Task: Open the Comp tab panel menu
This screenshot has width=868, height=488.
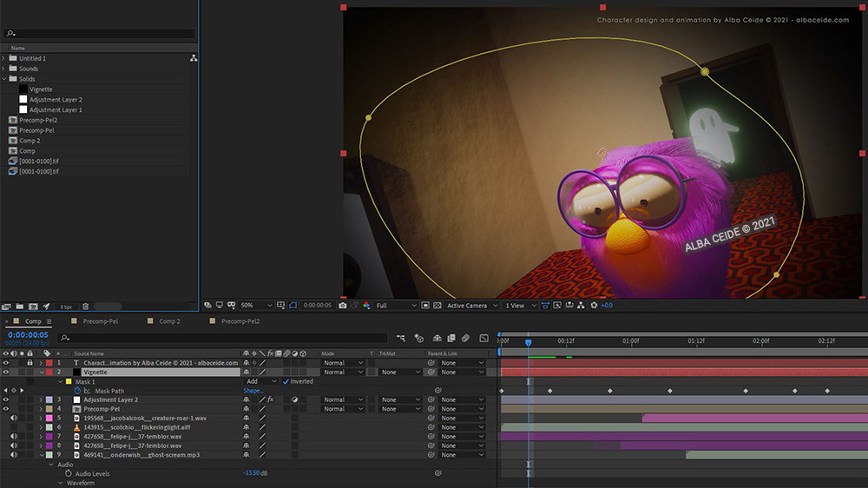Action: click(x=49, y=321)
